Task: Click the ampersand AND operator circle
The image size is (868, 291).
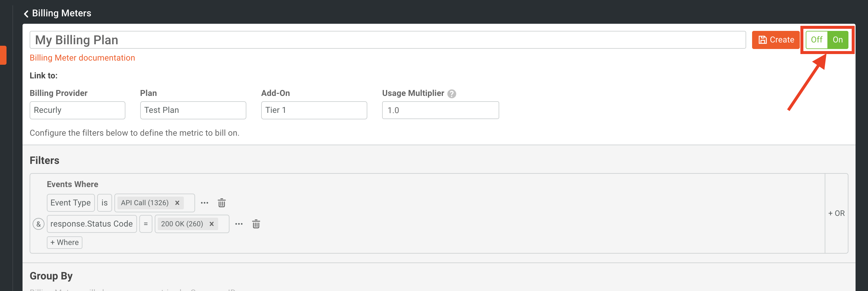Action: click(39, 224)
